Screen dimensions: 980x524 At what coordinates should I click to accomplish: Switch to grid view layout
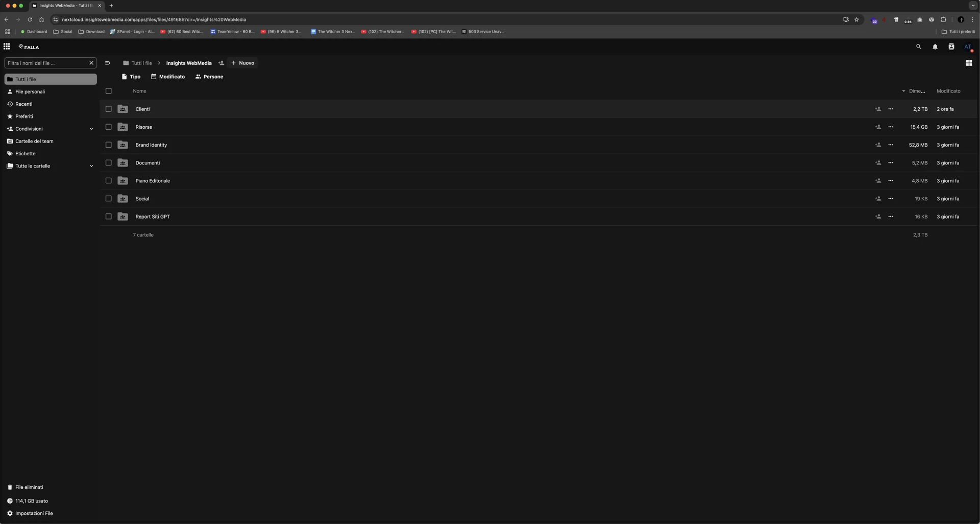tap(968, 63)
